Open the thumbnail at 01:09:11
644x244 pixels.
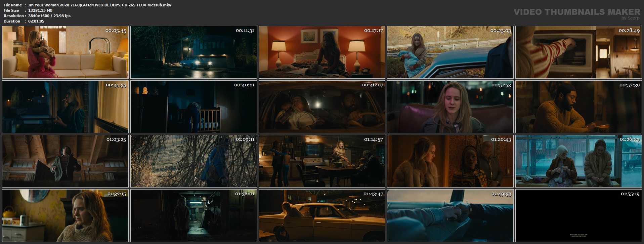[x=194, y=161]
